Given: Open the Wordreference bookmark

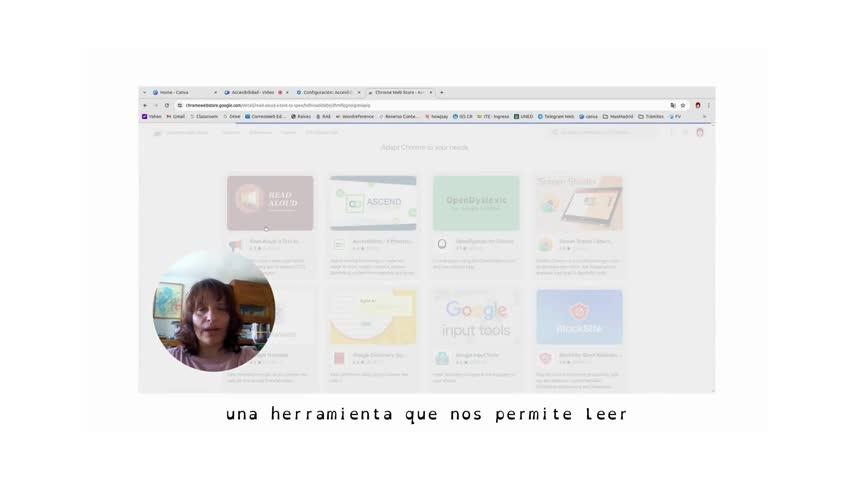Looking at the screenshot, I should coord(355,117).
